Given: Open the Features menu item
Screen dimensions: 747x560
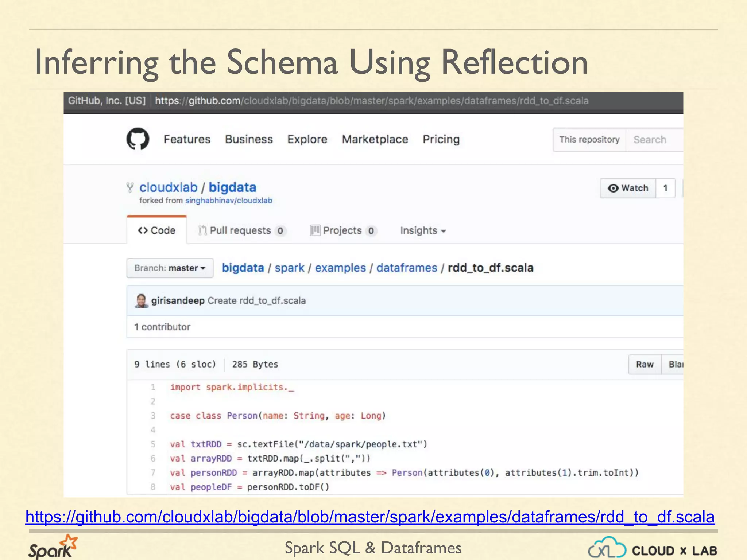Looking at the screenshot, I should (x=187, y=139).
